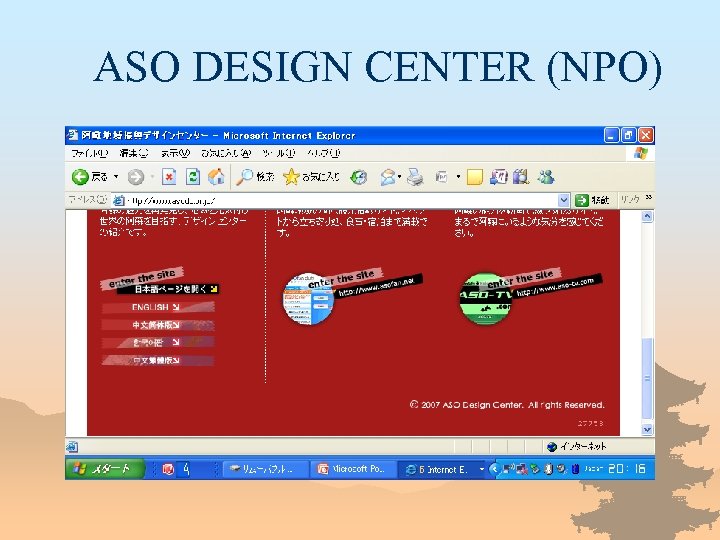Click the green shield tray icon

pyautogui.click(x=535, y=469)
